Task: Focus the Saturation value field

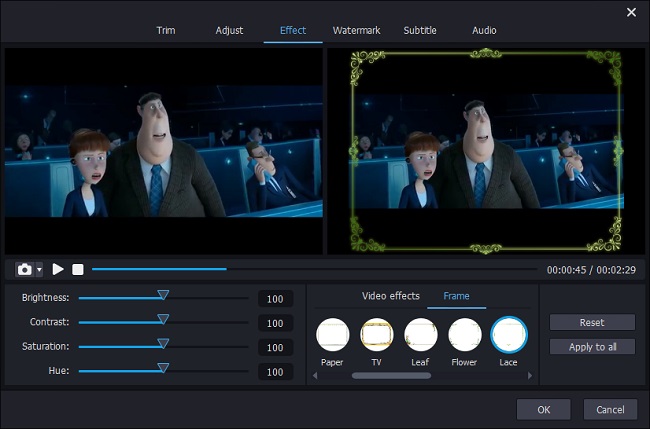Action: [275, 347]
